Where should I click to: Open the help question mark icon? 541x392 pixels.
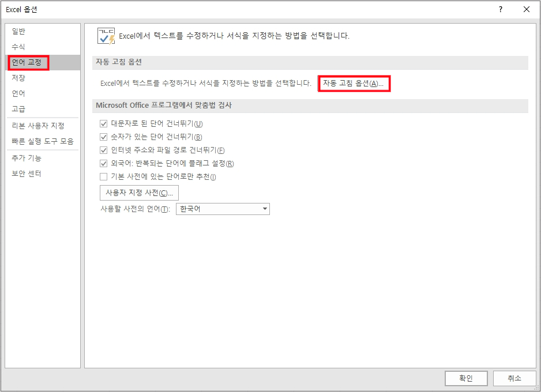click(x=500, y=10)
